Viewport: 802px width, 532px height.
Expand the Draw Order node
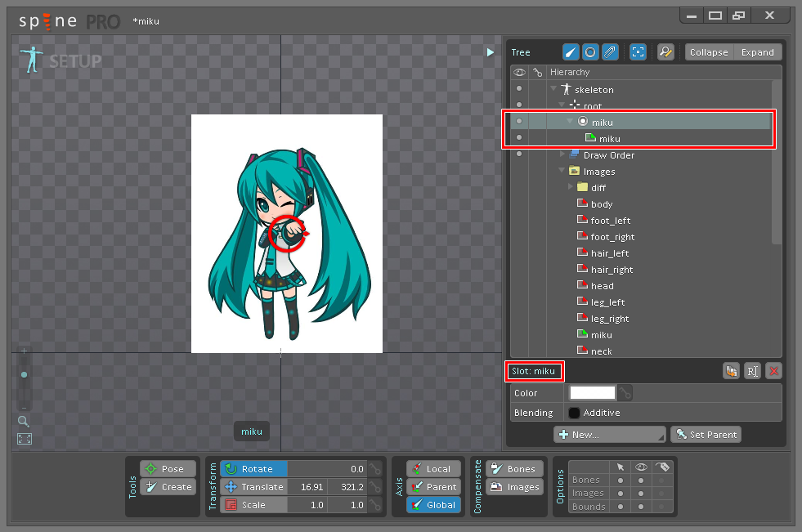click(562, 154)
